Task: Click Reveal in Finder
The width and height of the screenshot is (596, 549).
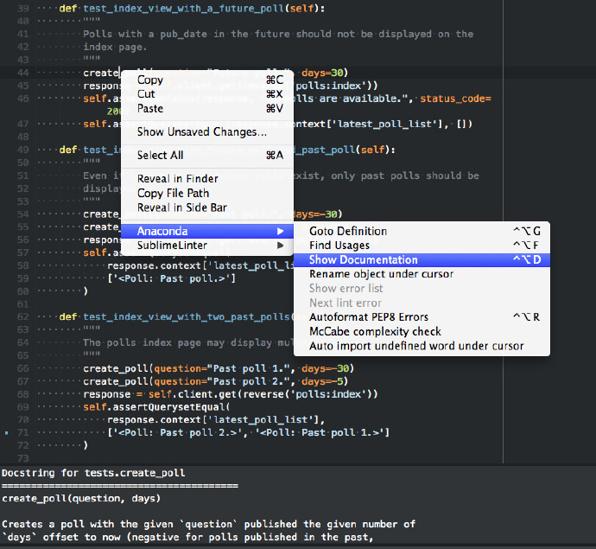Action: point(207,179)
